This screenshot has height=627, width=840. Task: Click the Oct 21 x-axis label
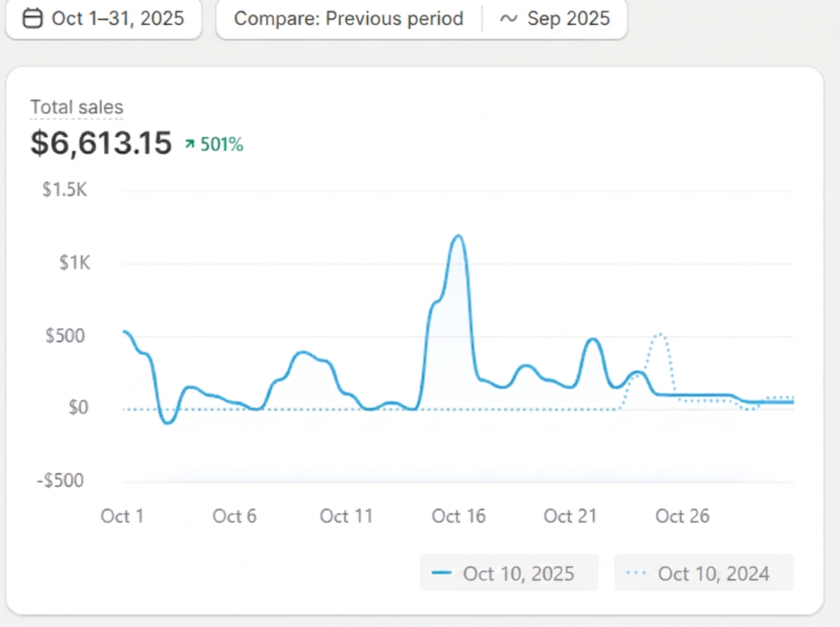click(570, 516)
